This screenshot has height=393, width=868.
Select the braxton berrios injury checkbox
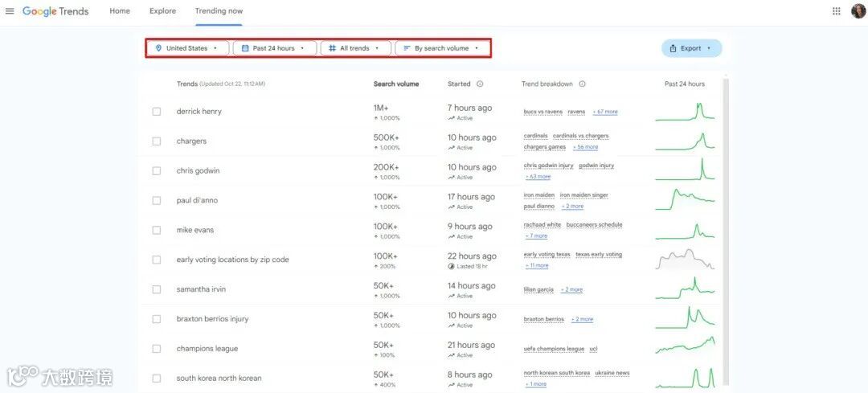tap(157, 319)
